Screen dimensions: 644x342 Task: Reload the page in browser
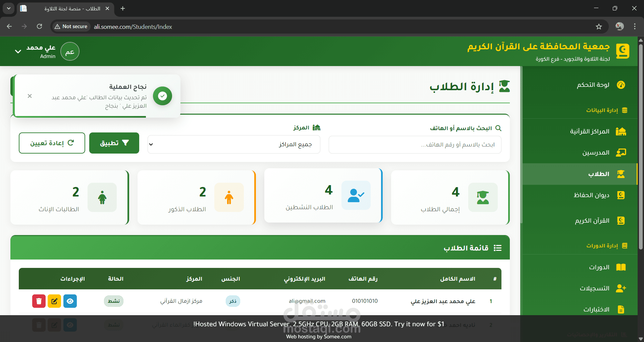click(x=40, y=26)
